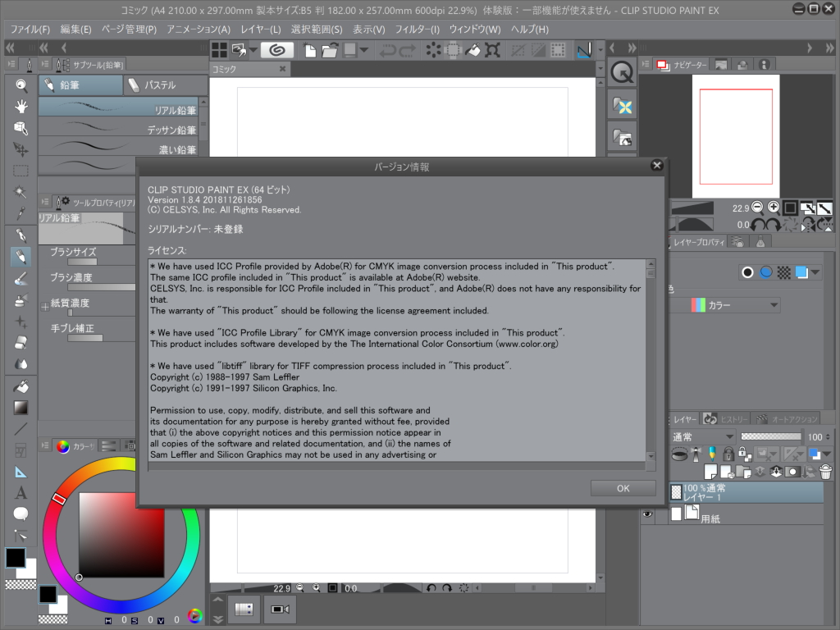Open the カラー dropdown in Layer Property

742,304
